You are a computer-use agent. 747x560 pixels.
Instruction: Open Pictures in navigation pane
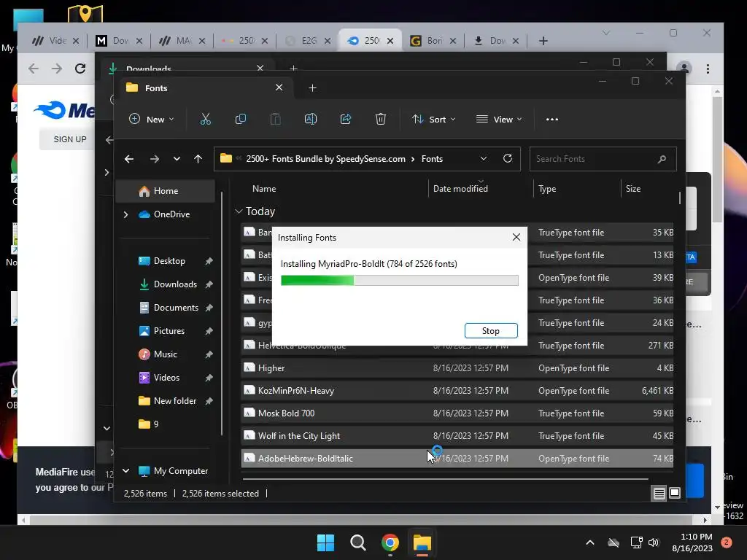[169, 331]
